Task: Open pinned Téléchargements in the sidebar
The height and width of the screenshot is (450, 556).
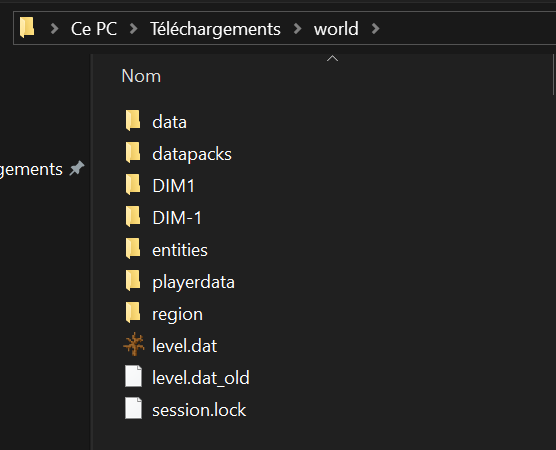Action: coord(31,169)
